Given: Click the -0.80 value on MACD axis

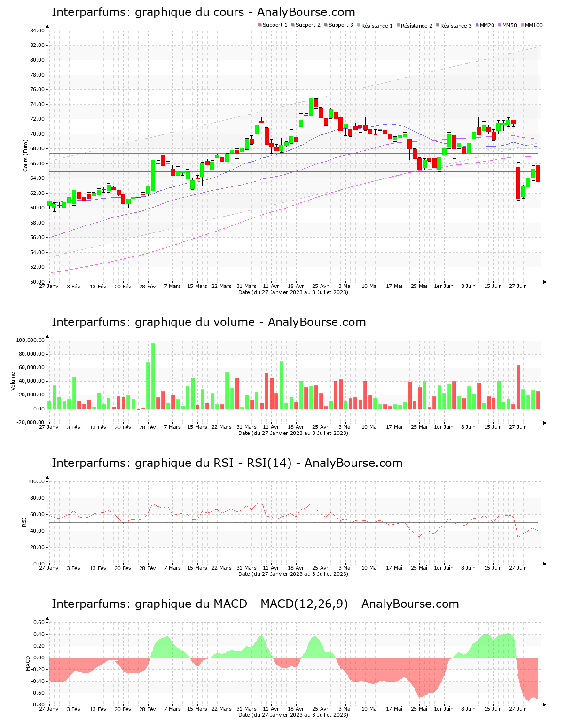Looking at the screenshot, I should click(39, 705).
